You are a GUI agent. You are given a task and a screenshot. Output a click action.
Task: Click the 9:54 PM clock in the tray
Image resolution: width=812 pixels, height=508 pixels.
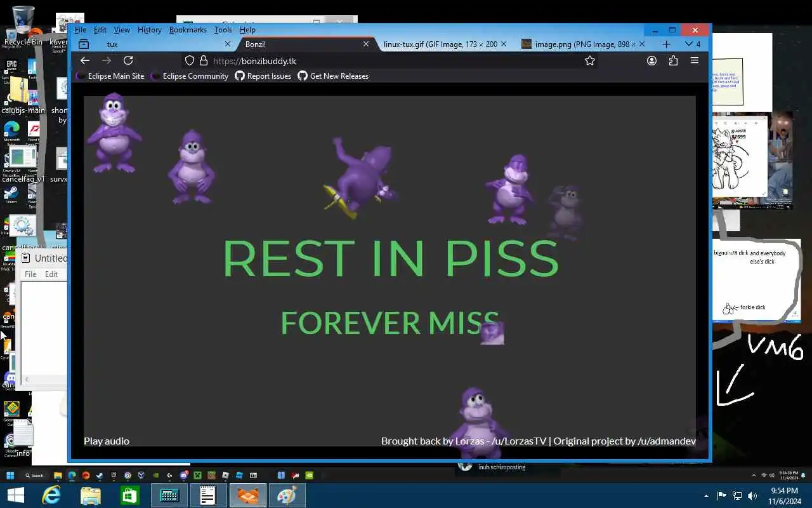click(x=784, y=495)
